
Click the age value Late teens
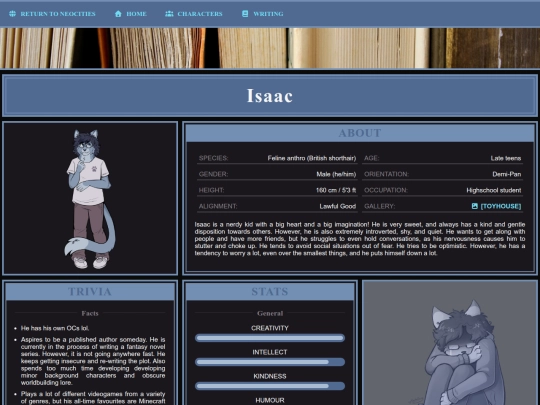click(x=506, y=158)
